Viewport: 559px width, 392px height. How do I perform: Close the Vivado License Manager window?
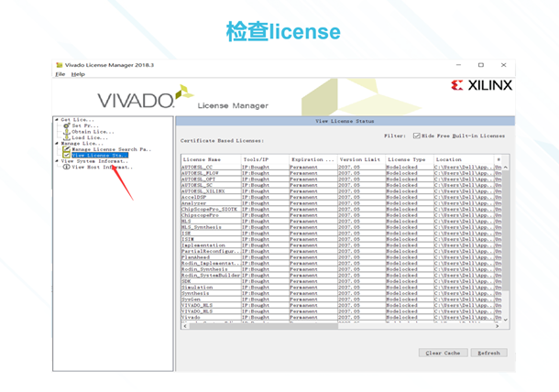tap(503, 65)
